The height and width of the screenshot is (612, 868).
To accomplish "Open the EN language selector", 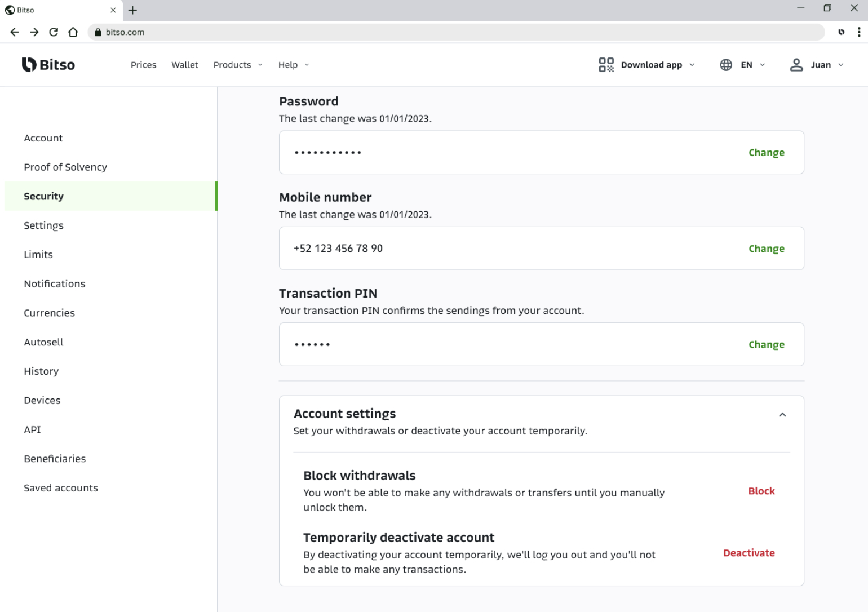I will pos(753,65).
